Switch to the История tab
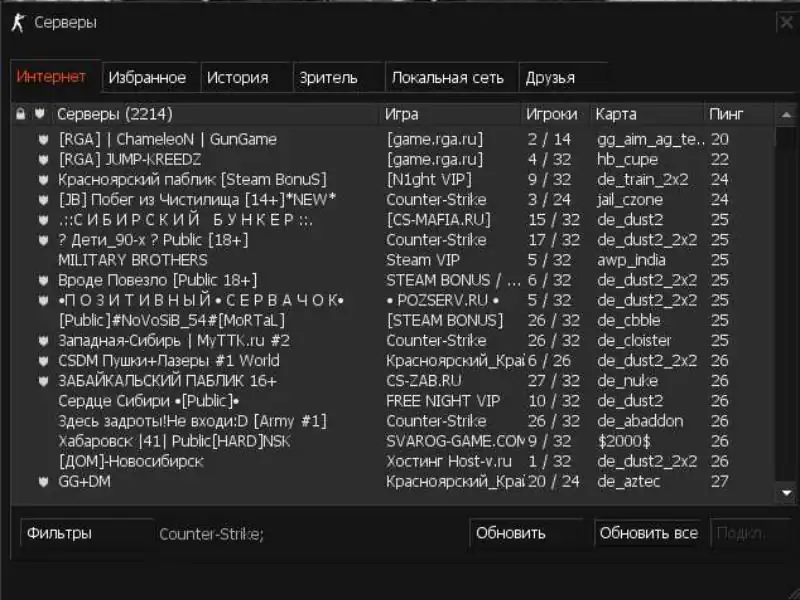This screenshot has height=600, width=800. 247,78
